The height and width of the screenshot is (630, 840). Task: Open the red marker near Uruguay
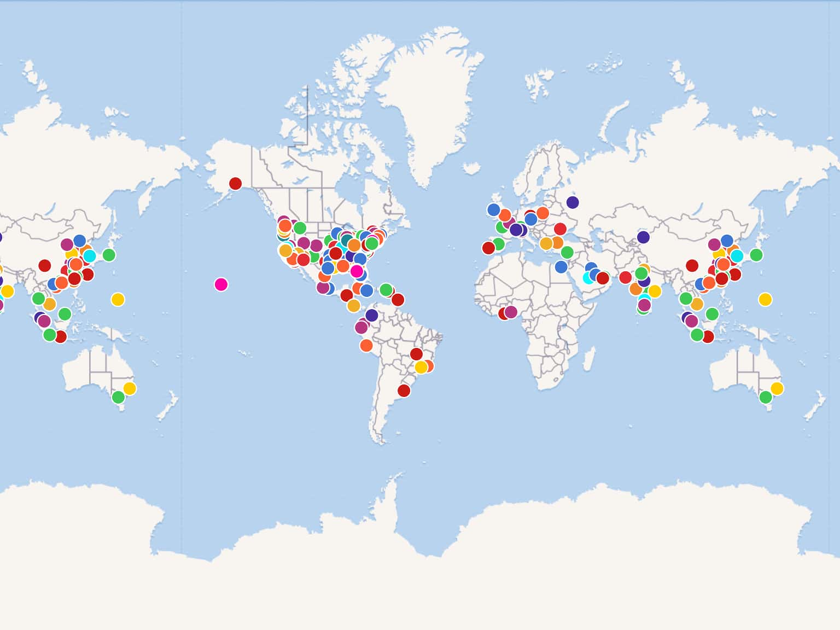(x=404, y=390)
